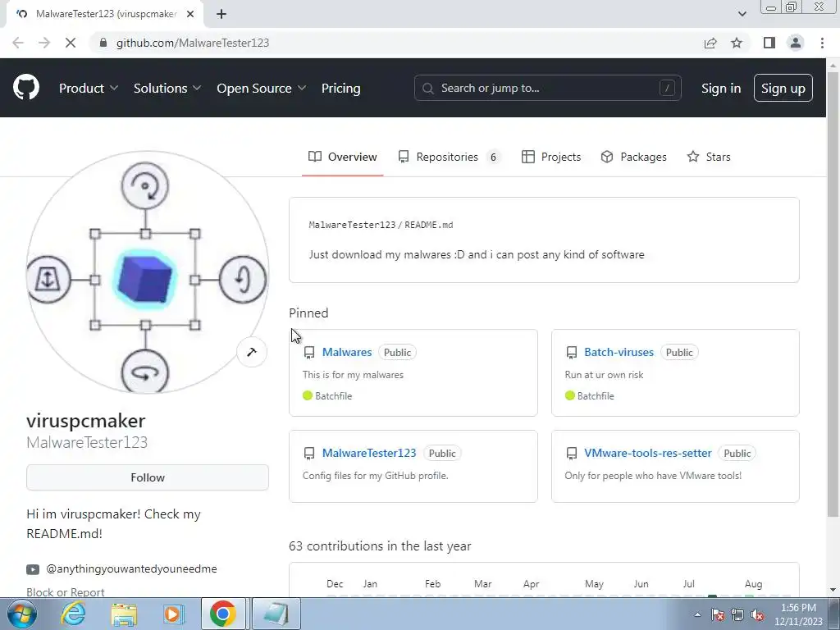
Task: Open Chrome three-dot menu
Action: 822,43
